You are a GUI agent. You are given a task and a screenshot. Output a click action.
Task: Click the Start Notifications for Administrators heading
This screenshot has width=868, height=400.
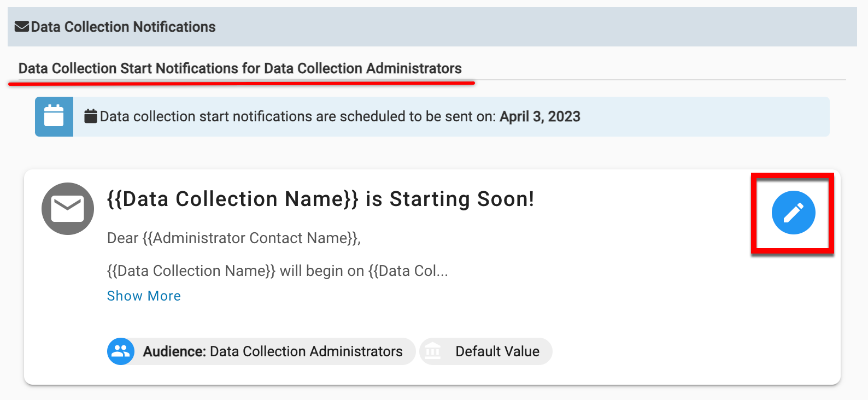point(240,68)
